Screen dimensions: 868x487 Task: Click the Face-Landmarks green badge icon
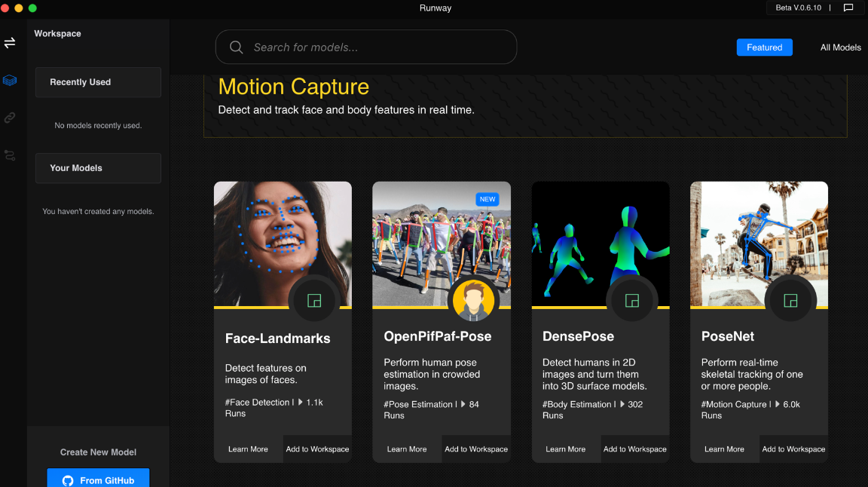(314, 301)
